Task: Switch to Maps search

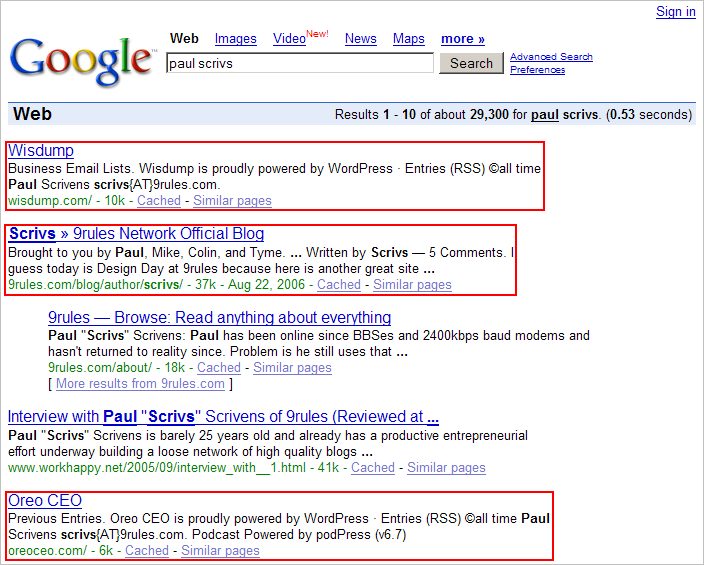Action: (x=409, y=39)
